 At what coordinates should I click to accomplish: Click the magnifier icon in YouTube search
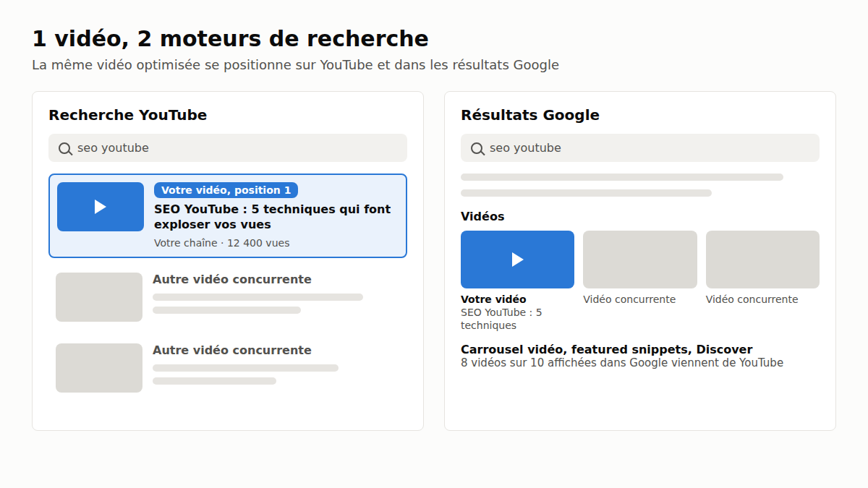[x=65, y=148]
